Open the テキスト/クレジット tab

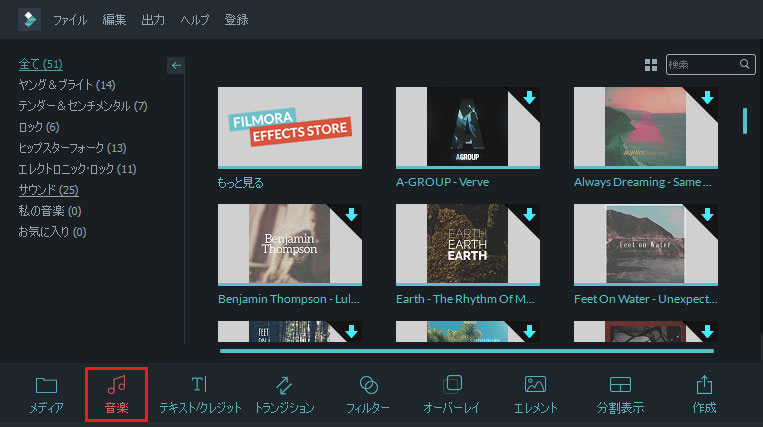200,395
